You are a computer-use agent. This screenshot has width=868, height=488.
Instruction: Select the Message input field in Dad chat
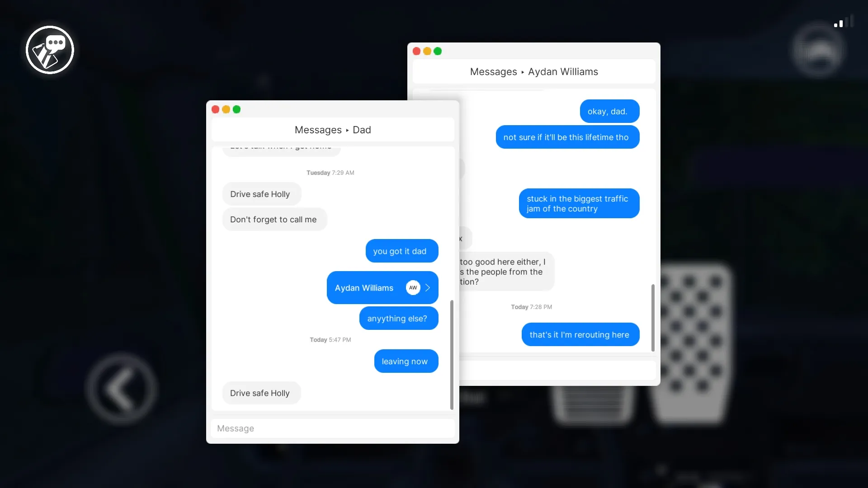333,428
